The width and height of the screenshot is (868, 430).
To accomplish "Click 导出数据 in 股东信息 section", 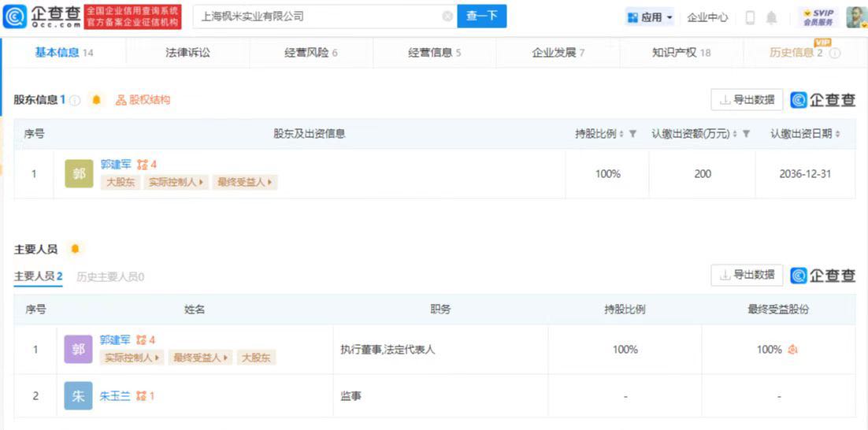I will [747, 100].
